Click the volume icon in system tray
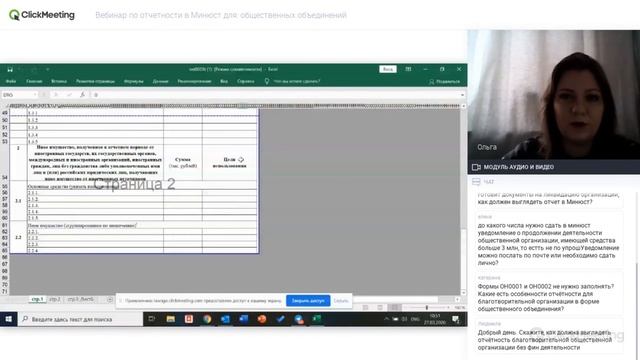Screen dimensions: 640x360 (x=404, y=319)
